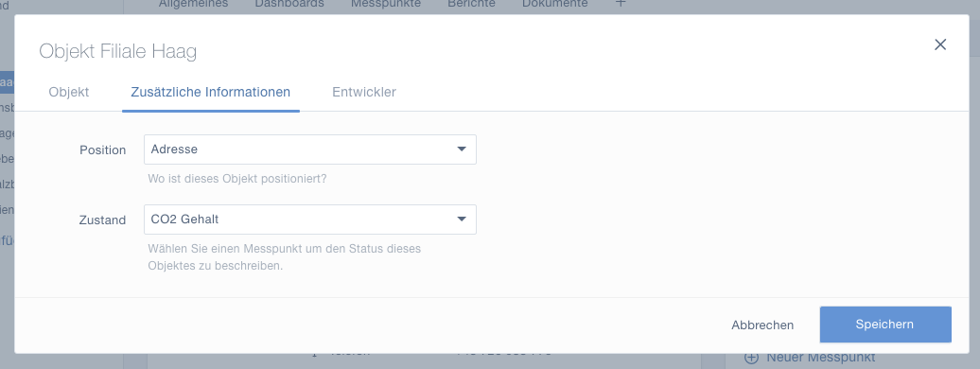The image size is (980, 369).
Task: Click the background Dashboards tab
Action: tap(289, 4)
